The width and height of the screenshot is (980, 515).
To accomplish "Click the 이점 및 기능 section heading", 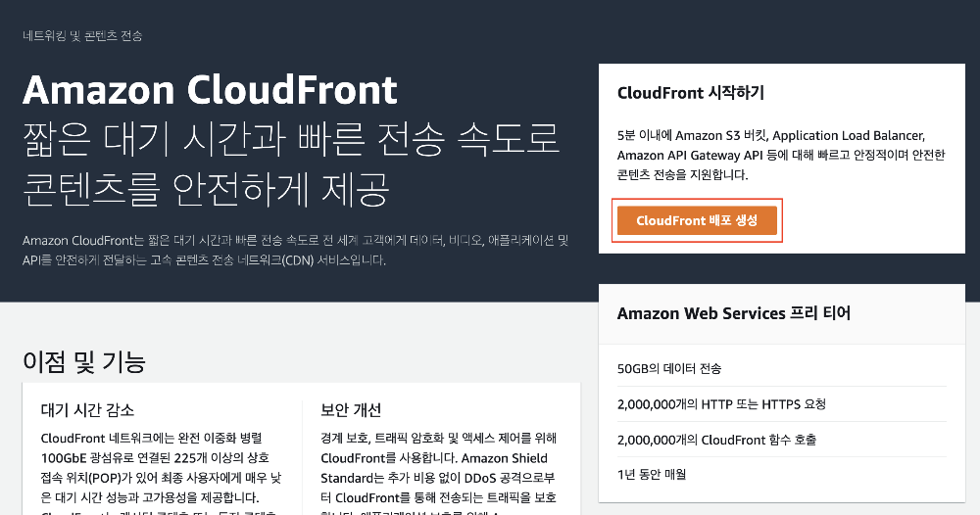I will [84, 361].
